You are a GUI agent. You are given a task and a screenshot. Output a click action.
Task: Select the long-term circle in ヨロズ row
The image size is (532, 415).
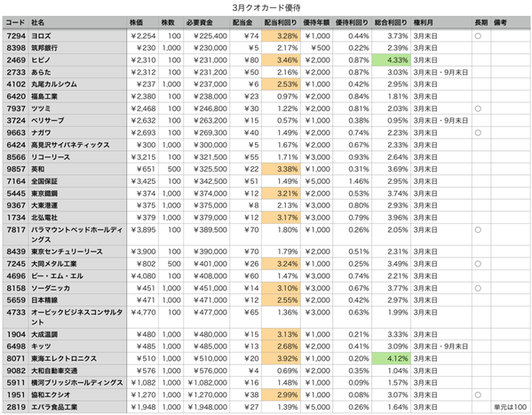(478, 36)
